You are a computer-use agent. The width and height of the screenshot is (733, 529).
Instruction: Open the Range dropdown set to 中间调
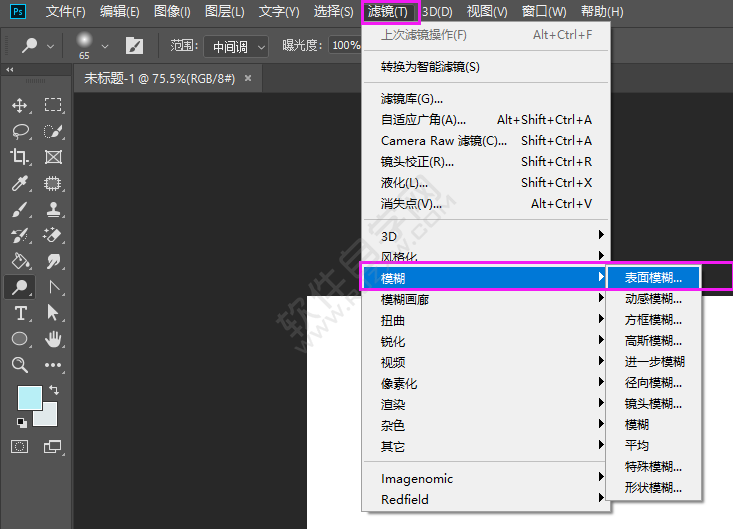(236, 47)
